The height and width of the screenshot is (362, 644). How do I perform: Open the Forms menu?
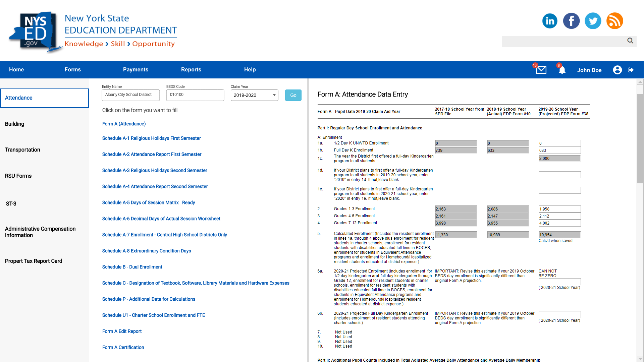(72, 70)
